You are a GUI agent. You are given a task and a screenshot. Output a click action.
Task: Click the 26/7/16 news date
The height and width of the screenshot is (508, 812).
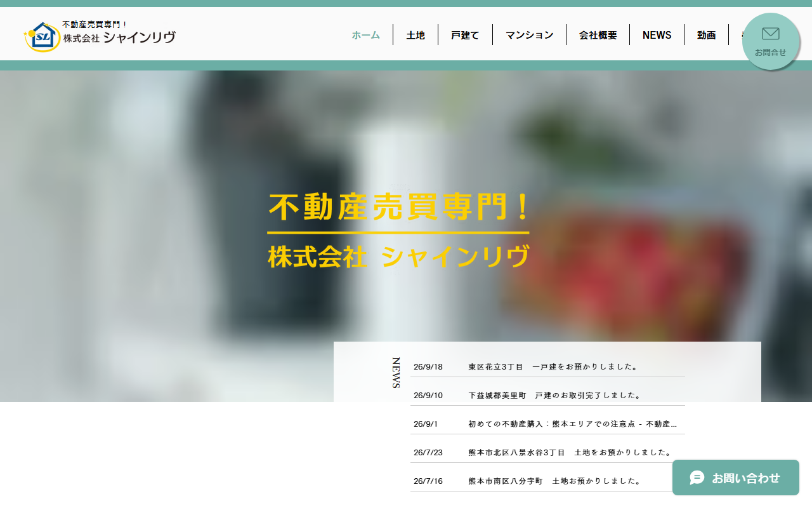coord(428,481)
